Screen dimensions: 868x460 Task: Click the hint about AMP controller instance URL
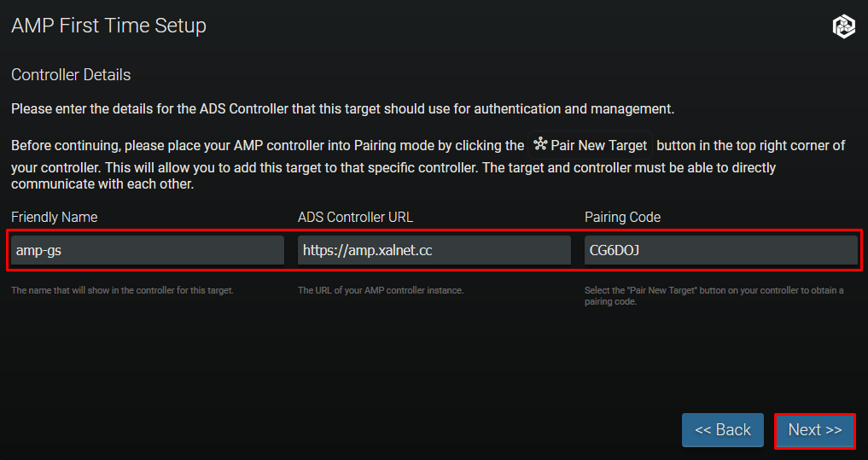coord(381,291)
